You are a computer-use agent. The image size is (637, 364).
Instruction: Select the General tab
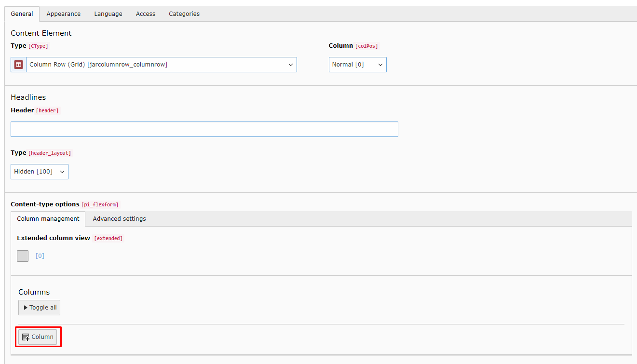click(22, 14)
